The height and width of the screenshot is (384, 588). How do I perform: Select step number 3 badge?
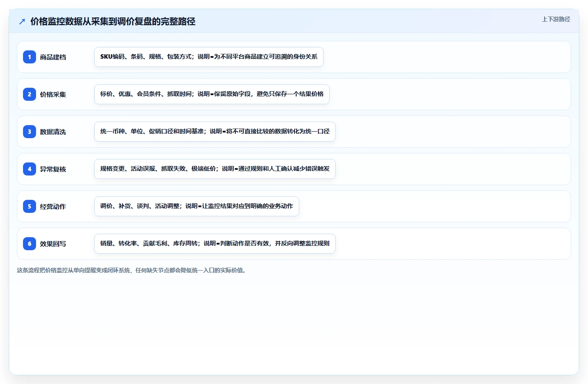tap(30, 132)
